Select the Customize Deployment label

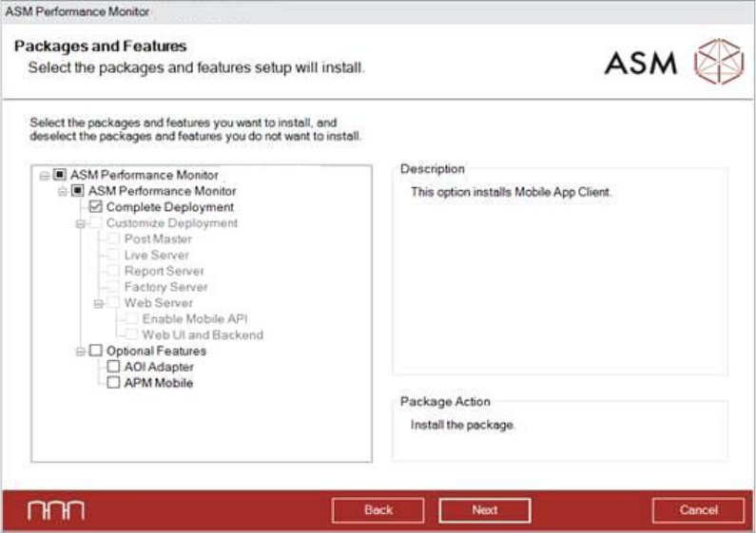pyautogui.click(x=171, y=223)
